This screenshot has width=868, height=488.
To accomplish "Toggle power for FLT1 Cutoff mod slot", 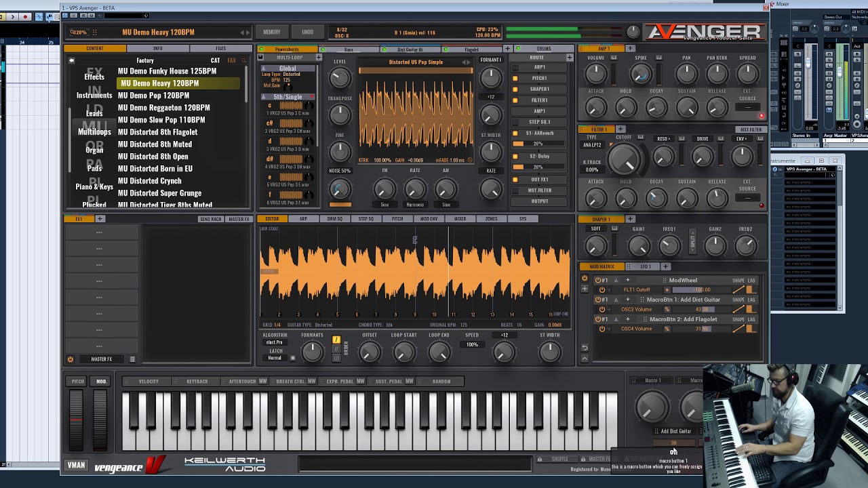I will 602,290.
